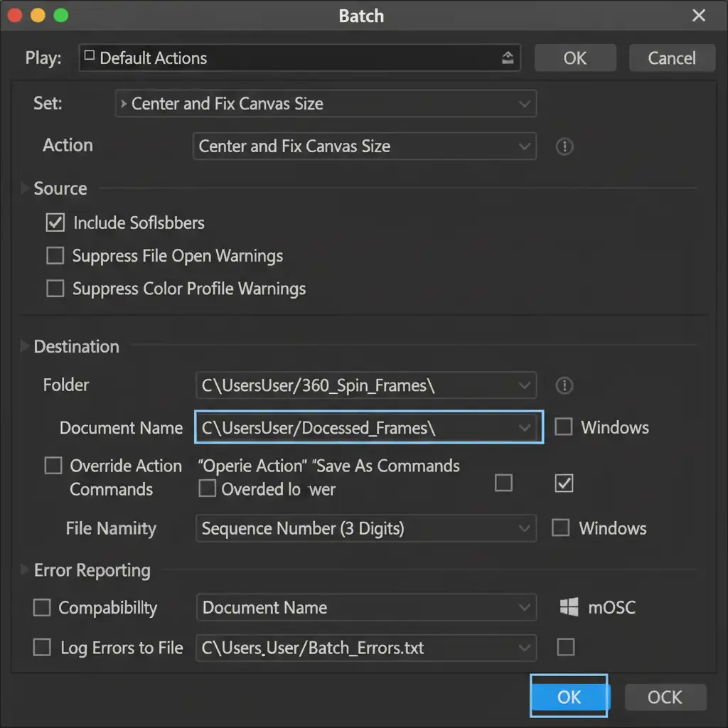Click the yellow minimize traffic light
The width and height of the screenshot is (728, 728).
tap(38, 15)
